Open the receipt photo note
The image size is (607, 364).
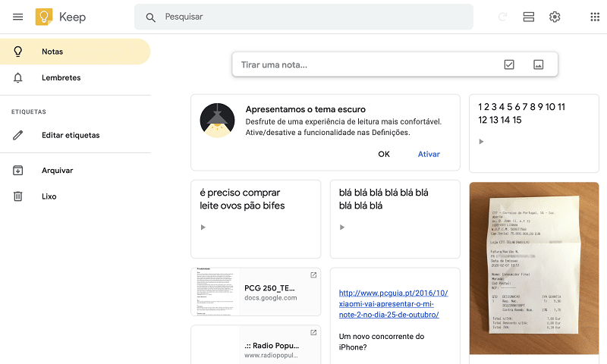533,268
